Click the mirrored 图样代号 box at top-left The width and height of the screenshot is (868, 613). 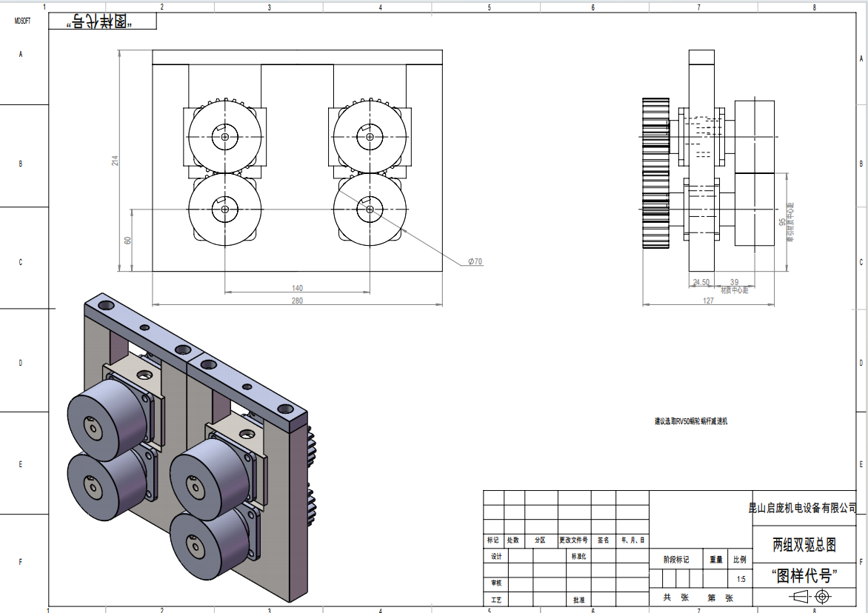102,21
